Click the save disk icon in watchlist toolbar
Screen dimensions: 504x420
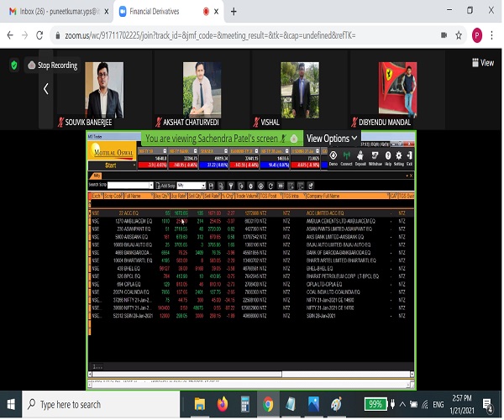pos(211,186)
